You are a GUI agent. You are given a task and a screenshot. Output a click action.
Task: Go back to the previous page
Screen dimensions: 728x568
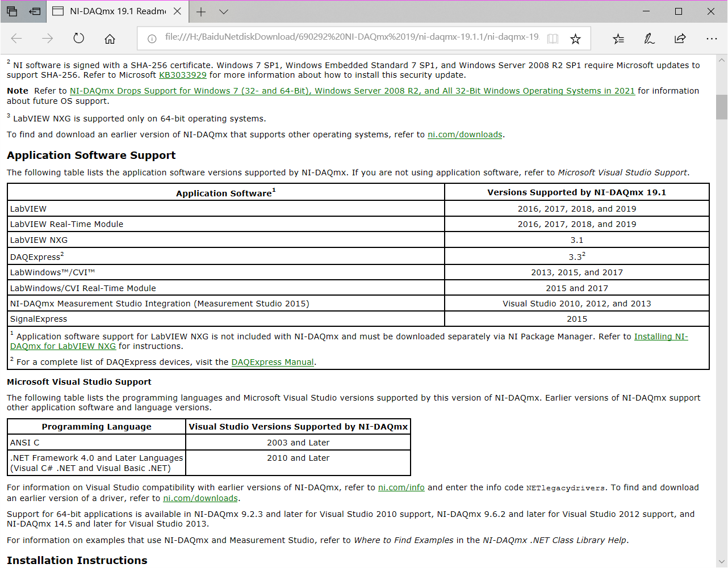click(16, 39)
